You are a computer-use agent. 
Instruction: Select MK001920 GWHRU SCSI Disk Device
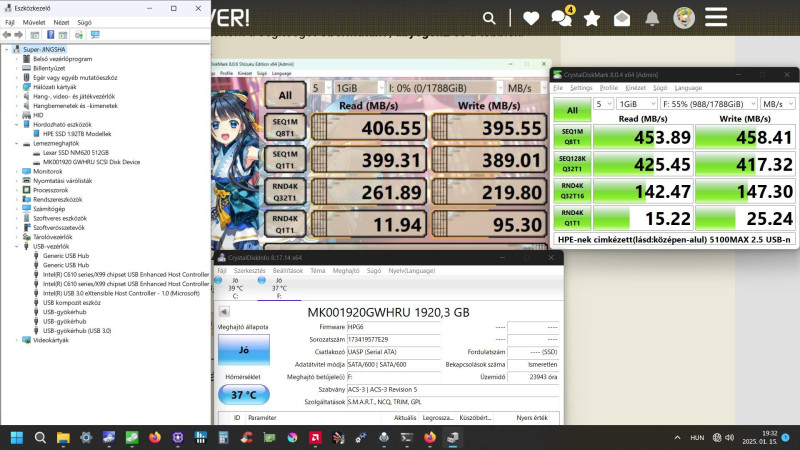[x=91, y=162]
